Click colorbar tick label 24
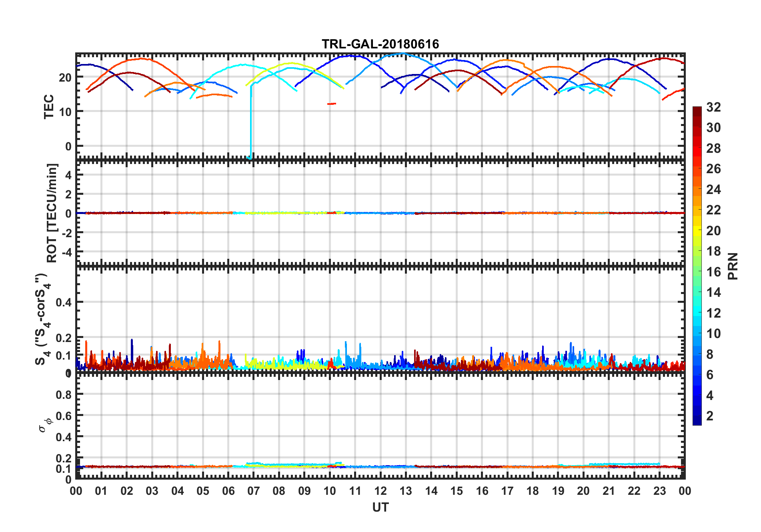The height and width of the screenshot is (532, 761). click(713, 190)
